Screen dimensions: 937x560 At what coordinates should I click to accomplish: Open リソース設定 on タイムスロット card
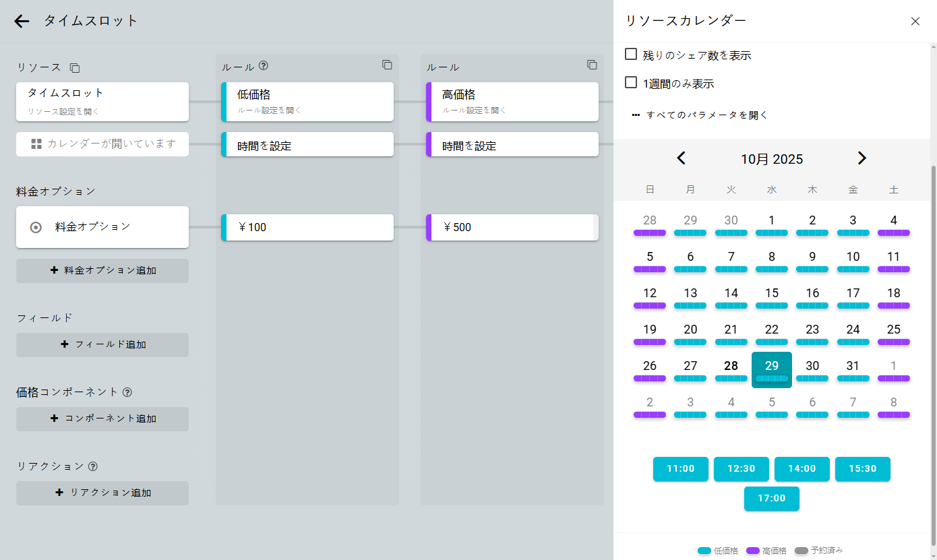coord(102,102)
